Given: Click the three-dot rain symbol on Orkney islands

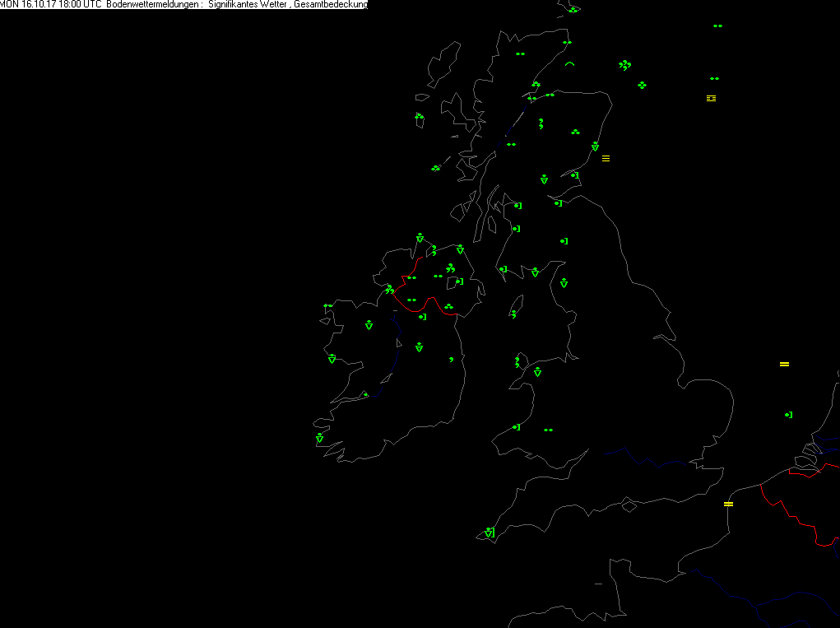Looking at the screenshot, I should click(x=573, y=10).
